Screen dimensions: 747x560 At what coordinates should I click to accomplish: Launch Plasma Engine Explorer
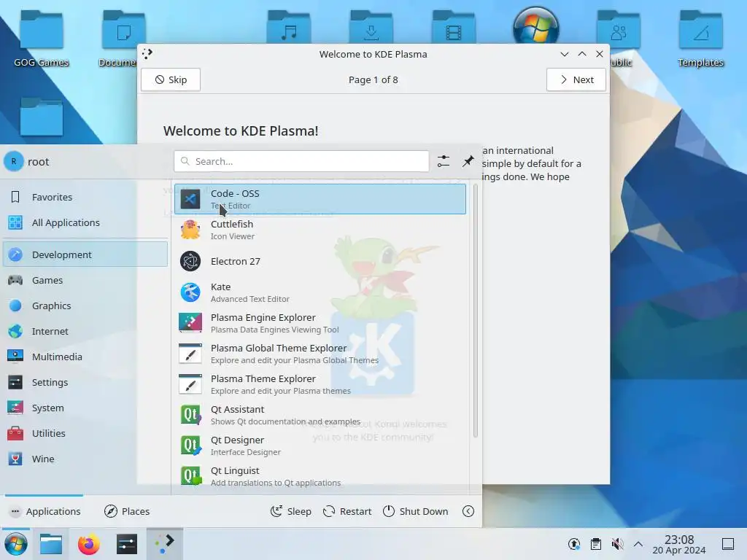point(320,323)
